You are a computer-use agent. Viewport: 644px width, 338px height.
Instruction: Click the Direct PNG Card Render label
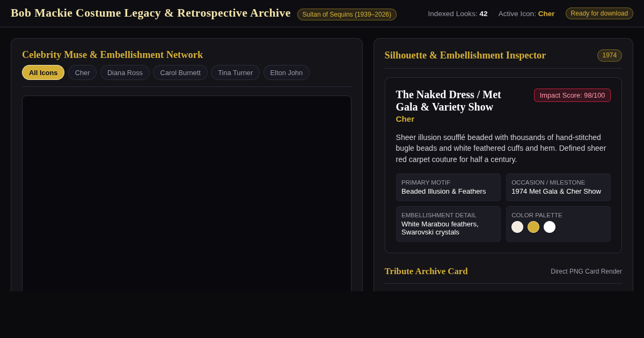click(x=586, y=271)
